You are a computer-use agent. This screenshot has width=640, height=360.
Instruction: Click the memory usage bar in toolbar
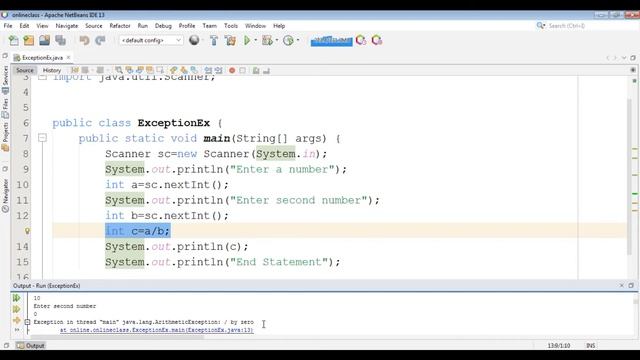(331, 40)
